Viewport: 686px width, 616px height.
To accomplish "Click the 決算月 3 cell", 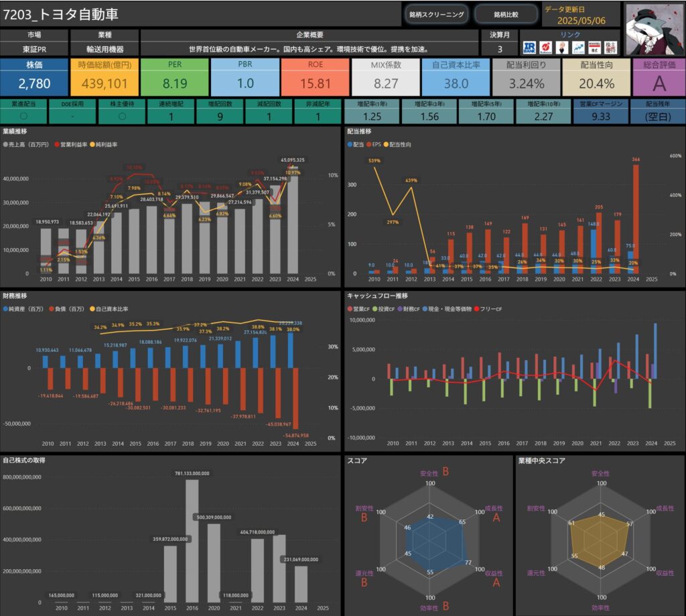I will pos(499,50).
